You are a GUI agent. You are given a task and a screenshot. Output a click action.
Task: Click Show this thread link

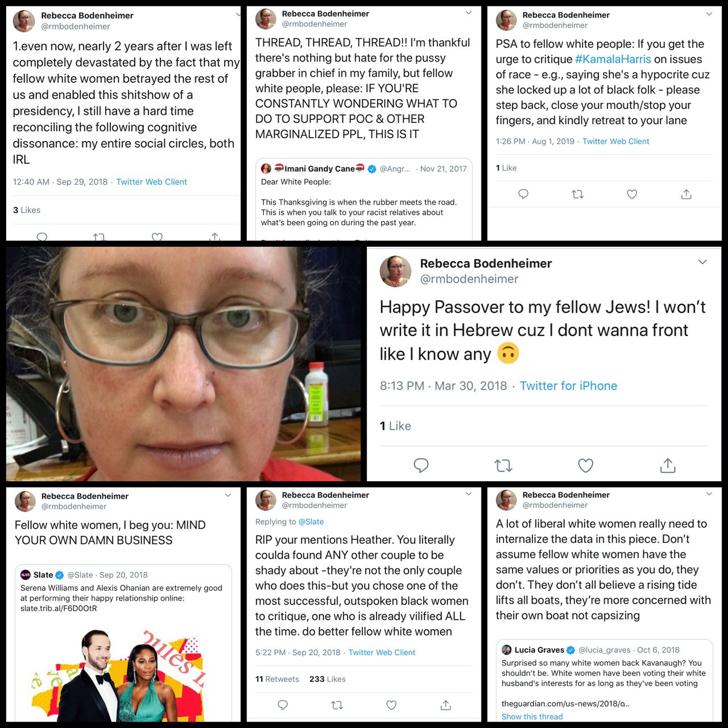[532, 717]
